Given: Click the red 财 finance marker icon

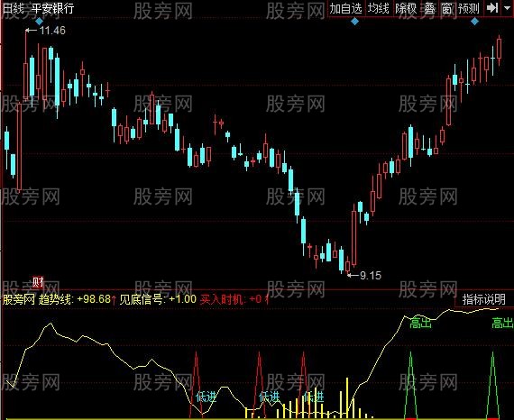Looking at the screenshot, I should (38, 282).
